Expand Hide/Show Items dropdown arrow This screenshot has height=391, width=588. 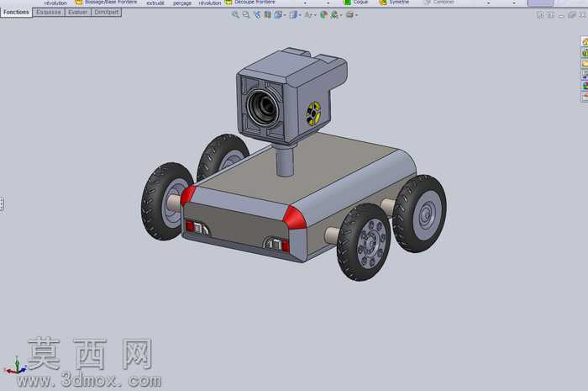tap(315, 15)
